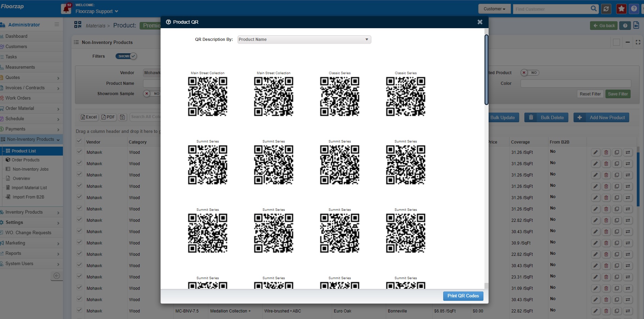644x319 pixels.
Task: Click the Print QR Codes button
Action: tap(463, 296)
